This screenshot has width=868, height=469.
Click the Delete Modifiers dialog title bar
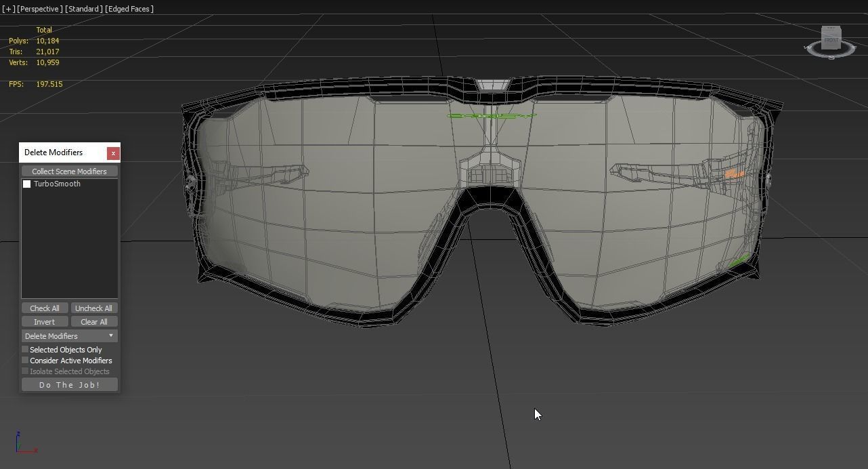click(x=62, y=152)
